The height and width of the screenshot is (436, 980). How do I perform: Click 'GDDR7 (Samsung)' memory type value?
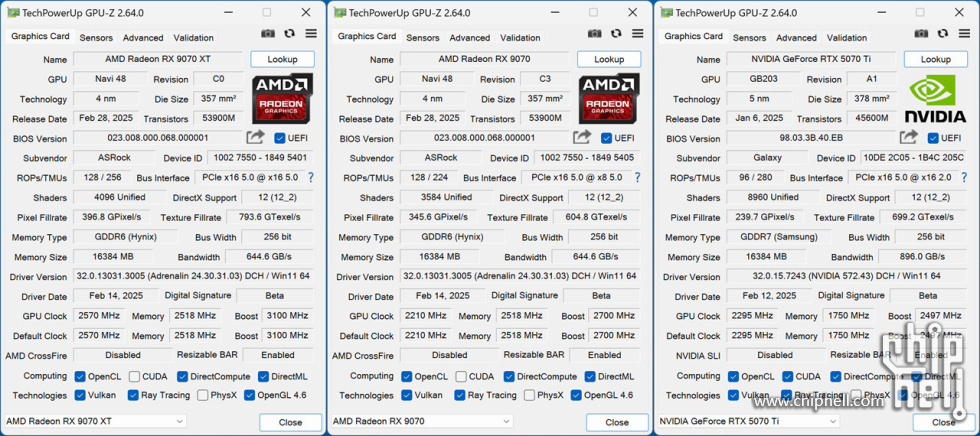779,237
